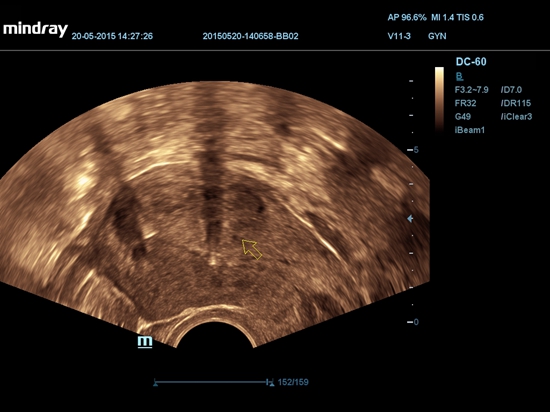The image size is (550, 412).
Task: Click the V11-3 probe model label
Action: (x=399, y=36)
